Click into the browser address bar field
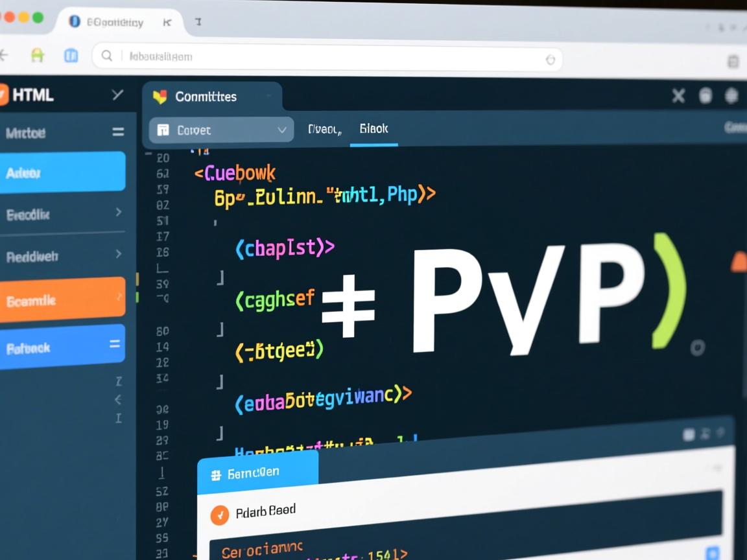 pyautogui.click(x=324, y=57)
